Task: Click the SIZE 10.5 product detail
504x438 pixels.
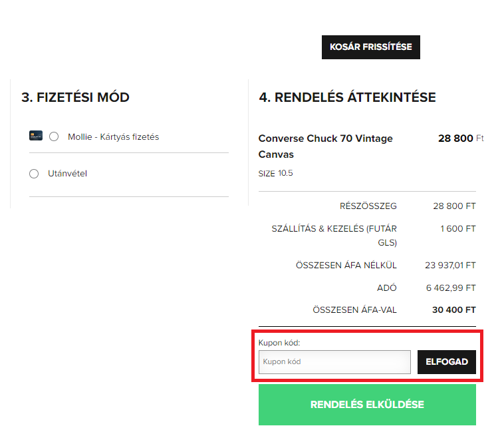Action: tap(275, 174)
